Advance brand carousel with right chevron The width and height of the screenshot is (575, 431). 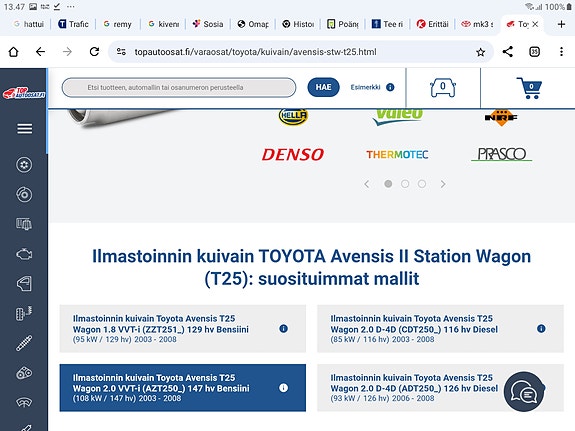coord(443,184)
